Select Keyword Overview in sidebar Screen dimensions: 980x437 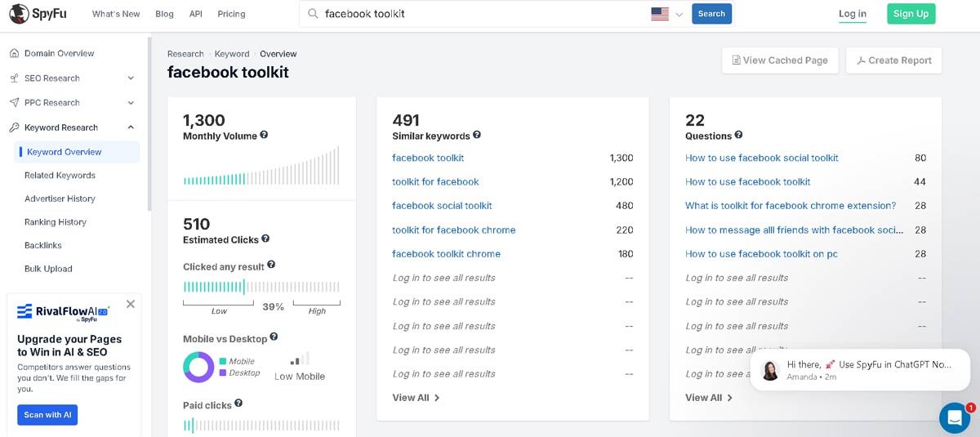77,152
